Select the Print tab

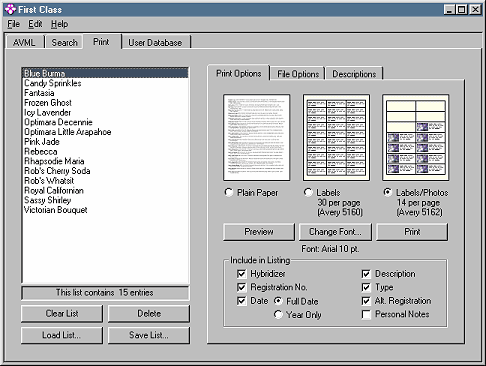(101, 42)
